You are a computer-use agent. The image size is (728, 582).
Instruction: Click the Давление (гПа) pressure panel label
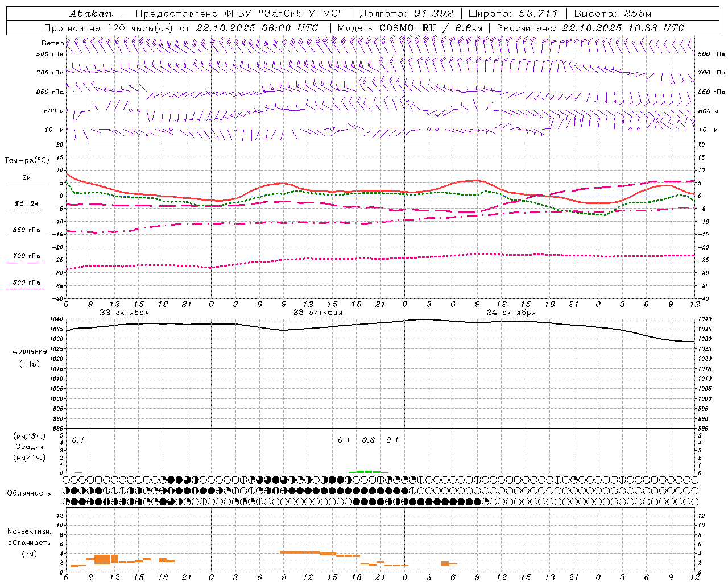29,357
